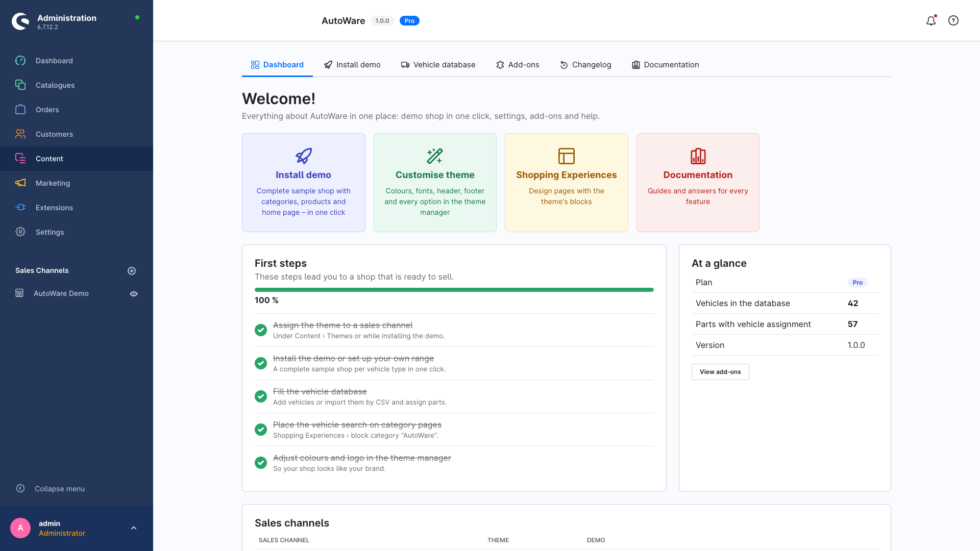Click the Pro plan badge in At a glance
This screenshot has height=551, width=980.
[x=857, y=283]
